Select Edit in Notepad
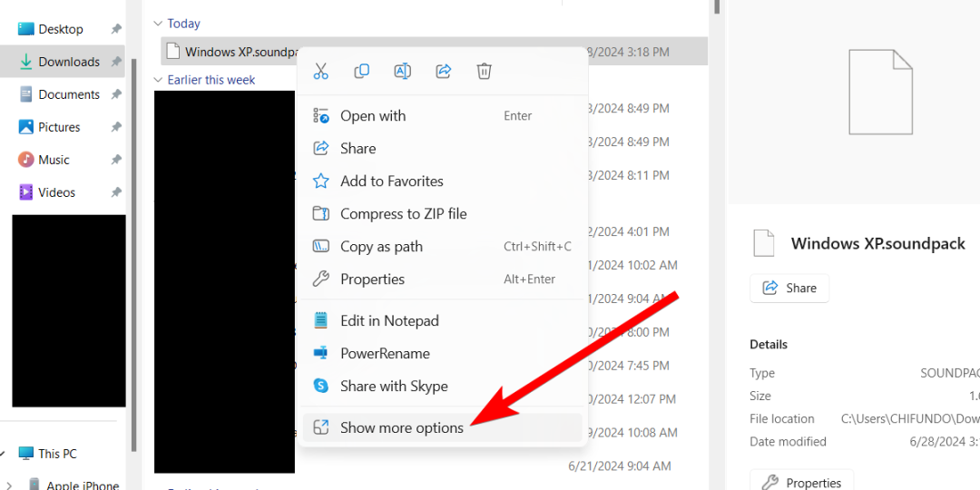This screenshot has width=980, height=490. pos(442,320)
